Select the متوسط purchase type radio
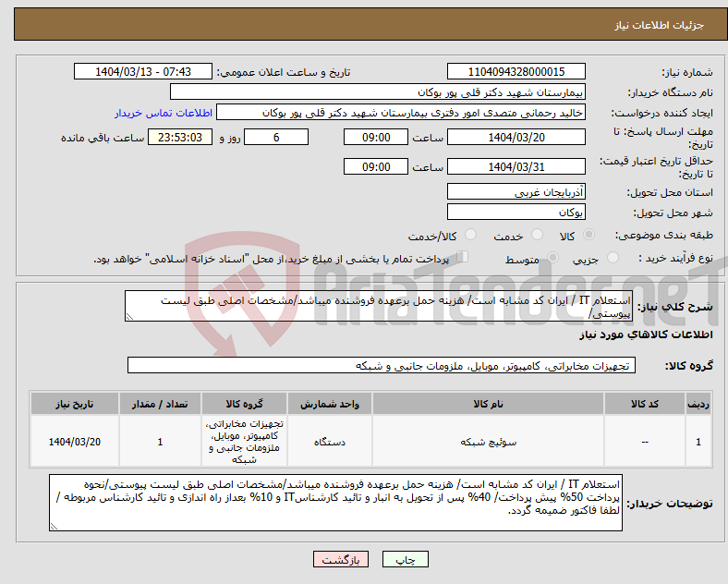The image size is (728, 584). [552, 257]
